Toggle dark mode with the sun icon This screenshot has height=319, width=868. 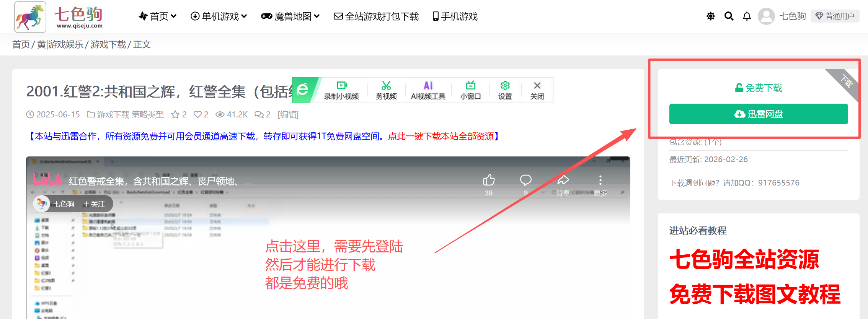pos(710,16)
